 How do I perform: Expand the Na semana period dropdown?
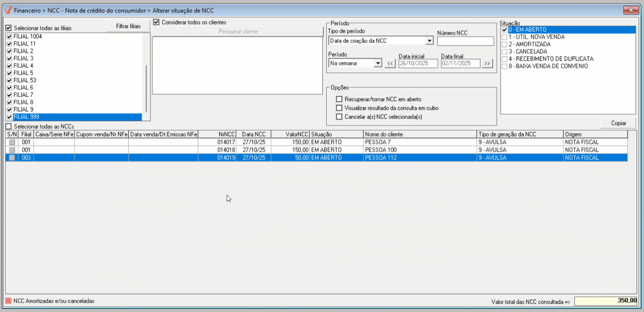point(378,63)
